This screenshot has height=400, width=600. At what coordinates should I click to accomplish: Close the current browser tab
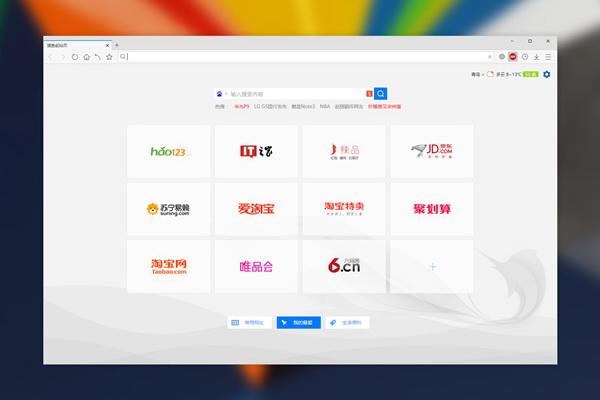pyautogui.click(x=108, y=45)
